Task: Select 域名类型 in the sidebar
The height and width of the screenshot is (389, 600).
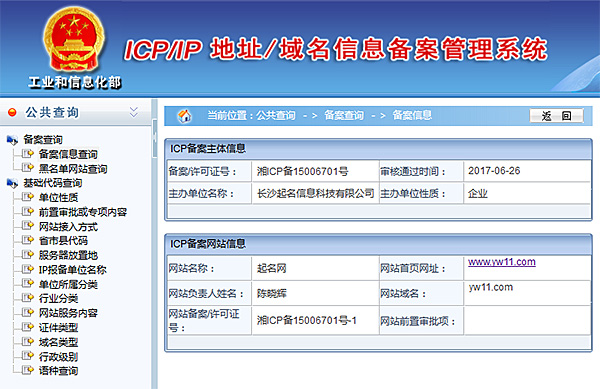Action: coord(58,342)
